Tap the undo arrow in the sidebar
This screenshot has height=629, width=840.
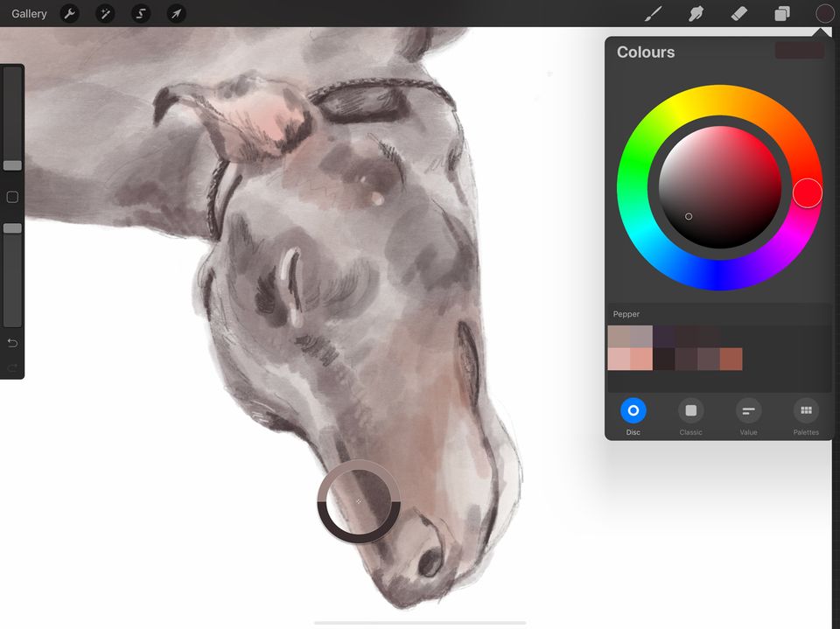(12, 343)
